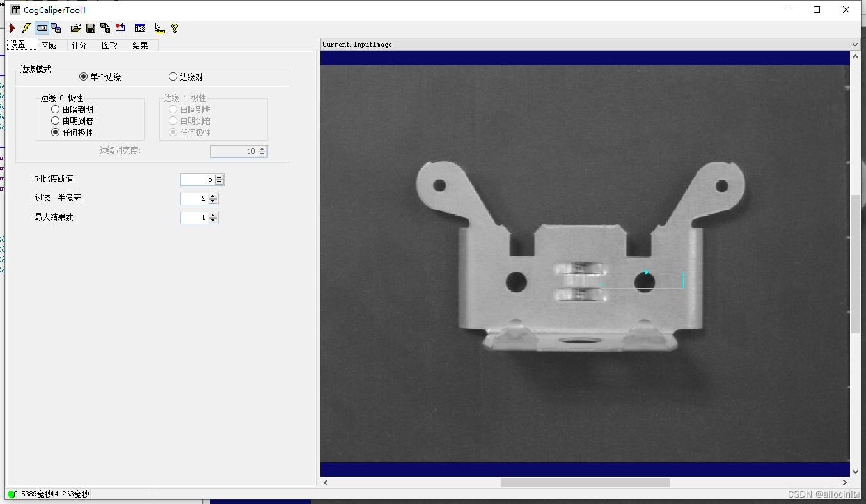Image resolution: width=866 pixels, height=504 pixels.
Task: Click the 过滤一半像素 value field
Action: click(194, 199)
